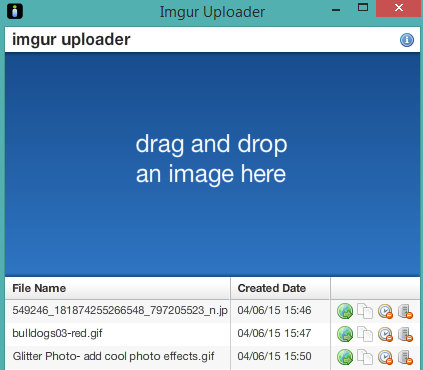Open the blue info icon in header
This screenshot has height=370, width=423.
pos(407,40)
